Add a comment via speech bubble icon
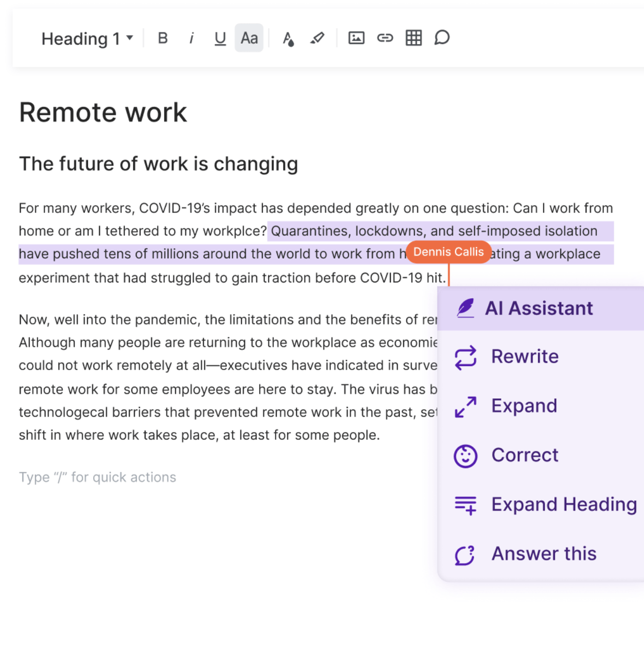This screenshot has width=644, height=660. (442, 38)
